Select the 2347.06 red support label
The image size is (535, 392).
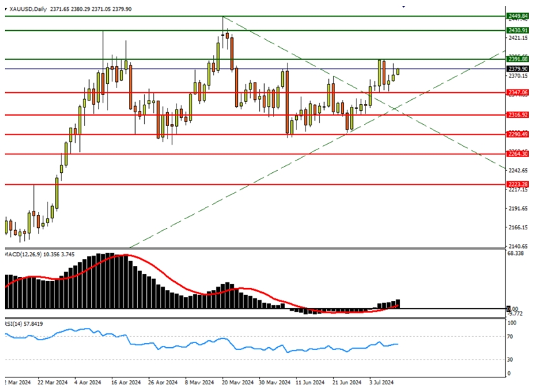click(x=517, y=92)
